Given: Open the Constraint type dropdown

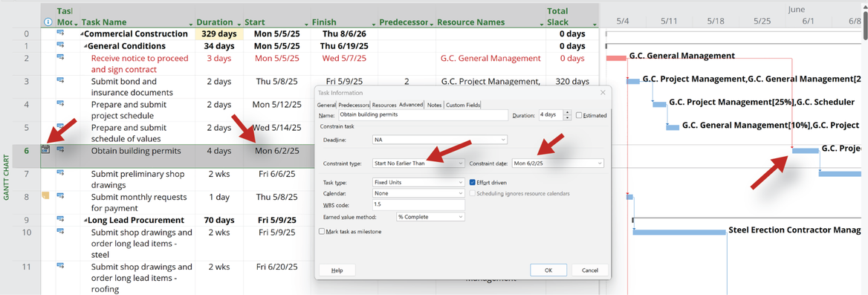Looking at the screenshot, I should 461,163.
